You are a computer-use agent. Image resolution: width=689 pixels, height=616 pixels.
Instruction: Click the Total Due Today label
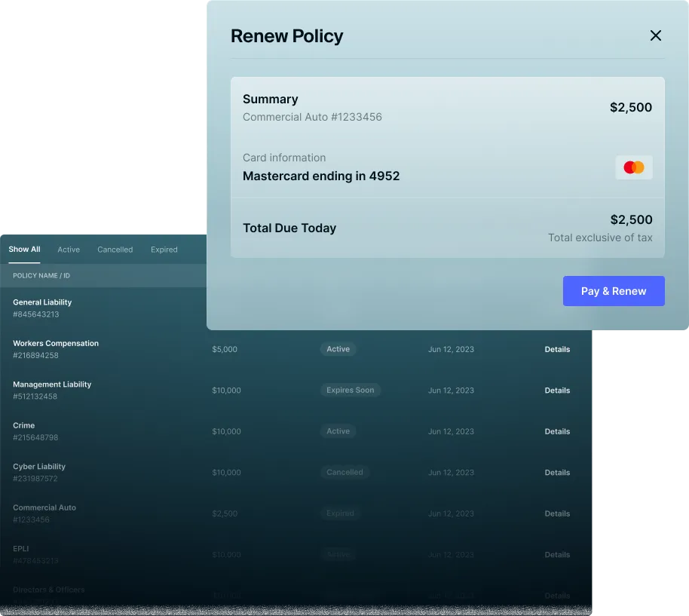coord(289,228)
